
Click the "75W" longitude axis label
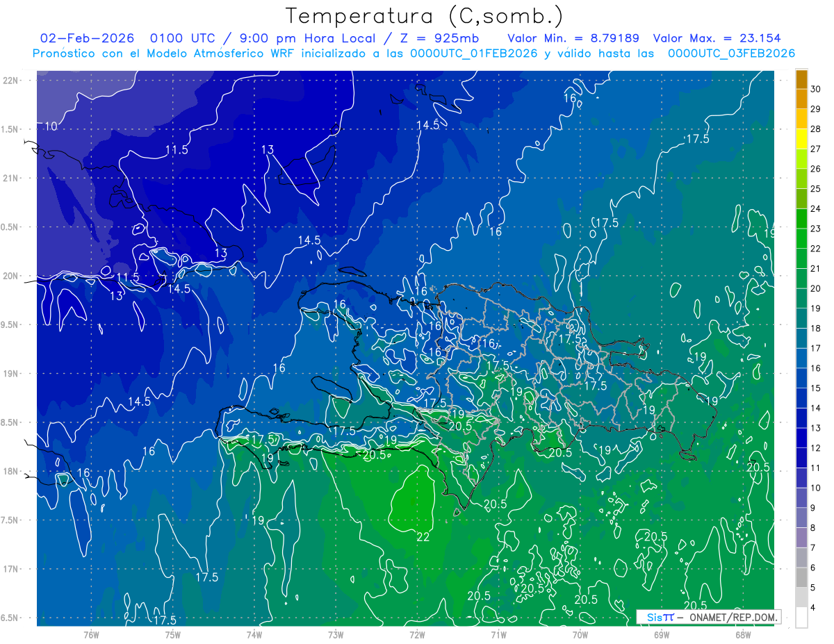(x=173, y=634)
